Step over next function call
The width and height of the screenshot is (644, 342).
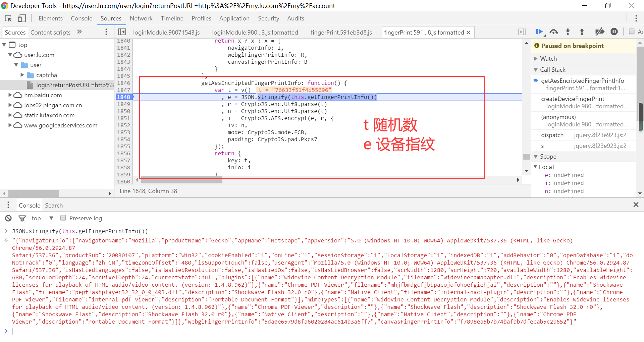(554, 32)
